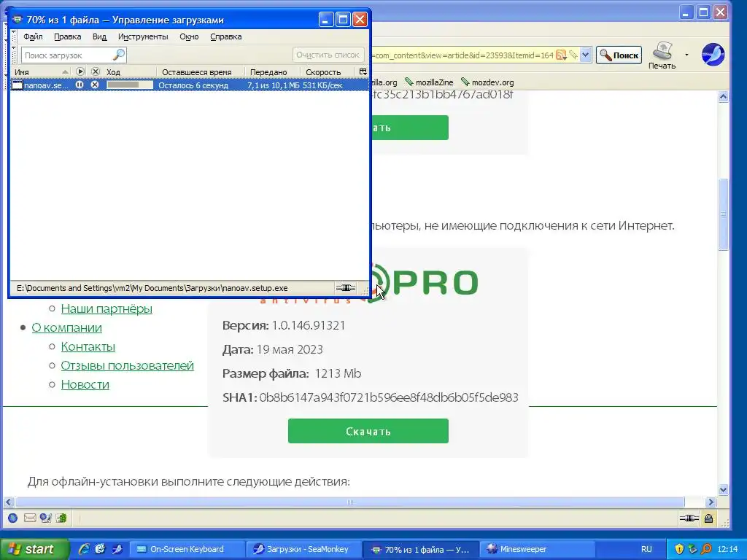Open the column picker icon in downloads list
This screenshot has height=560, width=747.
[363, 71]
